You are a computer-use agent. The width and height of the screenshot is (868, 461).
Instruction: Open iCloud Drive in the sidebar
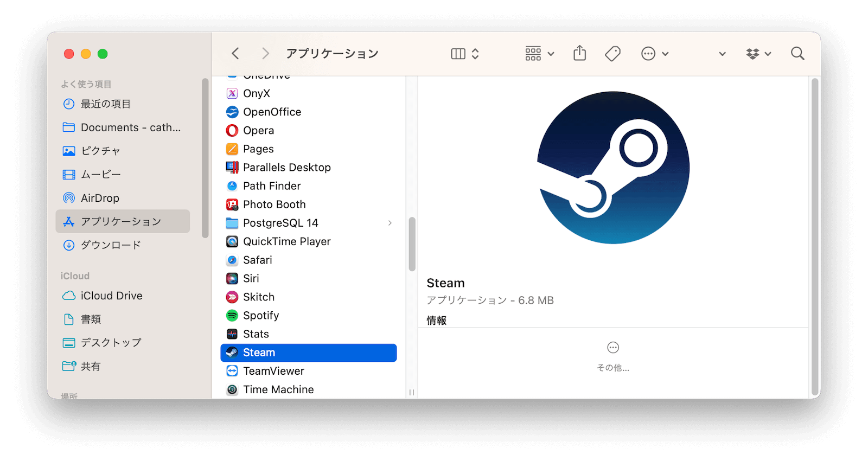pyautogui.click(x=123, y=296)
